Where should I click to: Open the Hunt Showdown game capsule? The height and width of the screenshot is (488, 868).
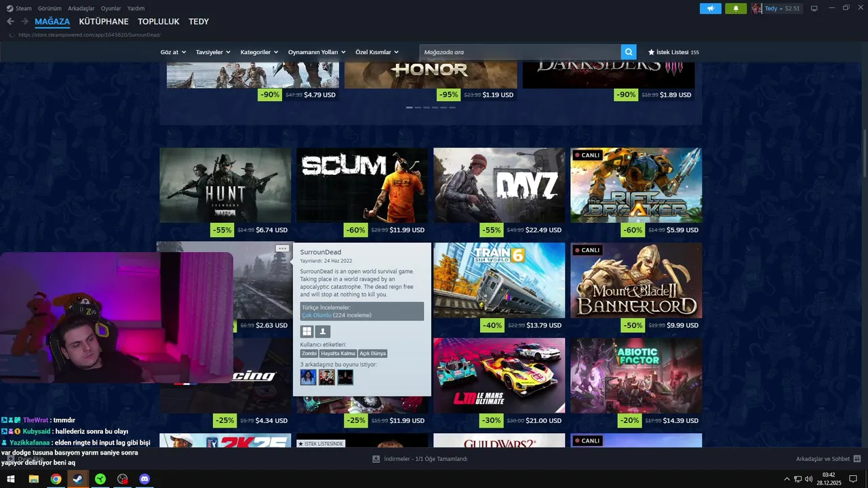[225, 185]
